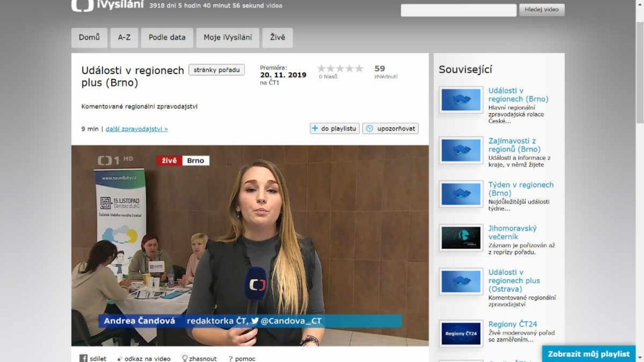
Task: Expand Zobrazit můj playlist panel
Action: pos(588,354)
